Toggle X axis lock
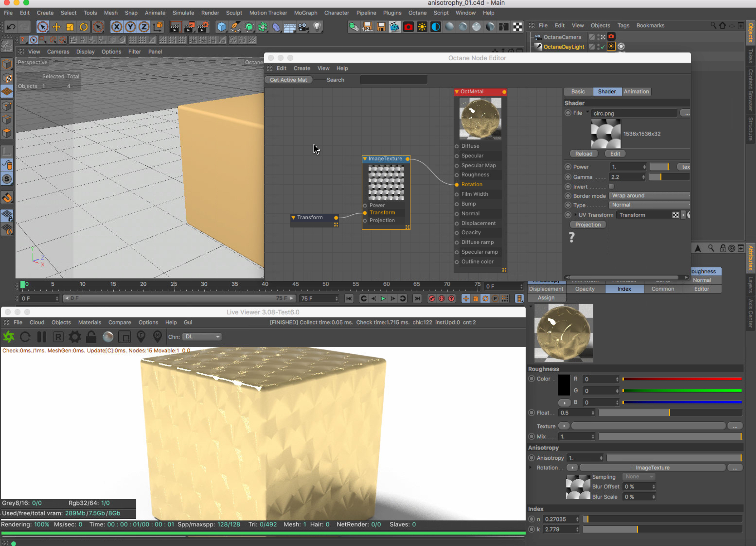Screen dimensions: 756x546 116,27
